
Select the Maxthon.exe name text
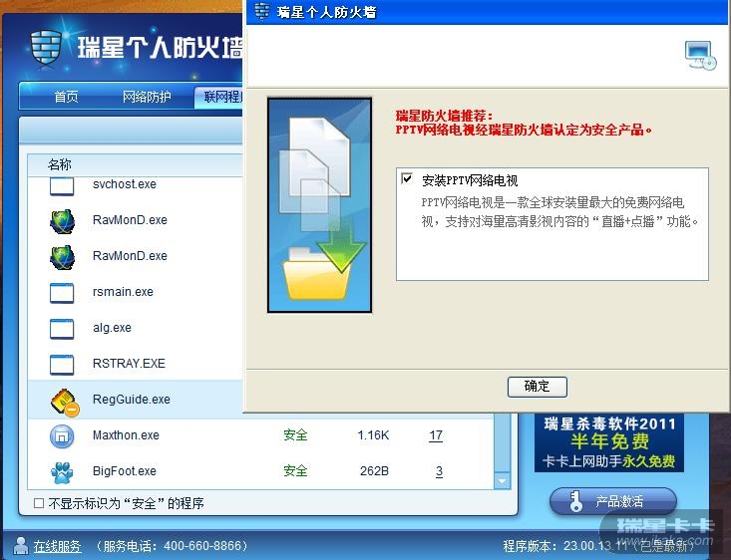click(126, 435)
